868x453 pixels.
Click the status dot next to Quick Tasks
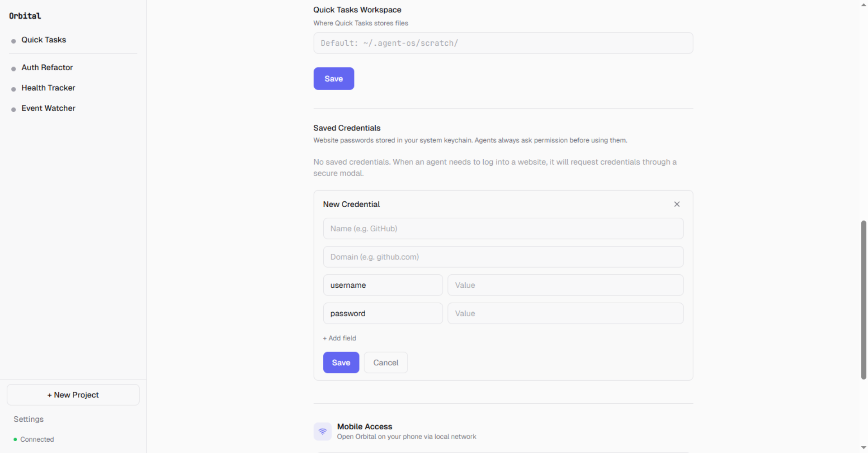pos(13,40)
